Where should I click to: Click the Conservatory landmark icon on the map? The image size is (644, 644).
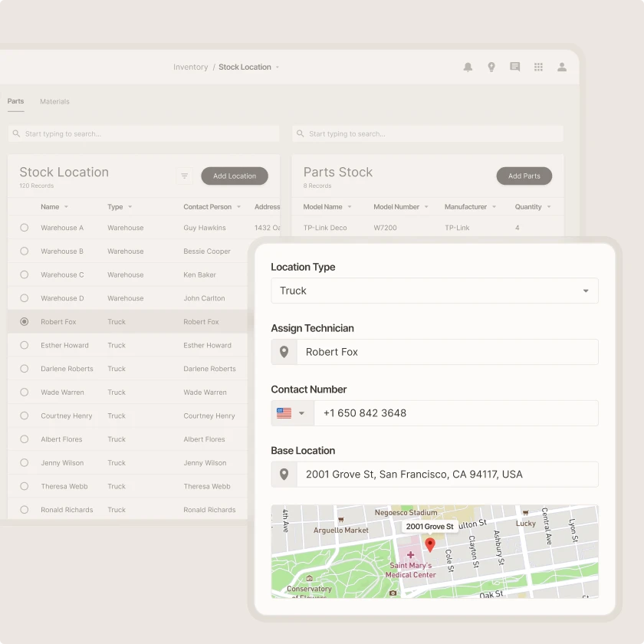tap(310, 578)
